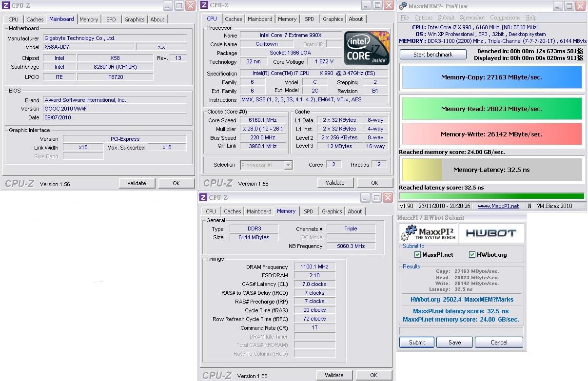The width and height of the screenshot is (588, 381).
Task: Click the multiplier x 28.0 field
Action: 263,129
